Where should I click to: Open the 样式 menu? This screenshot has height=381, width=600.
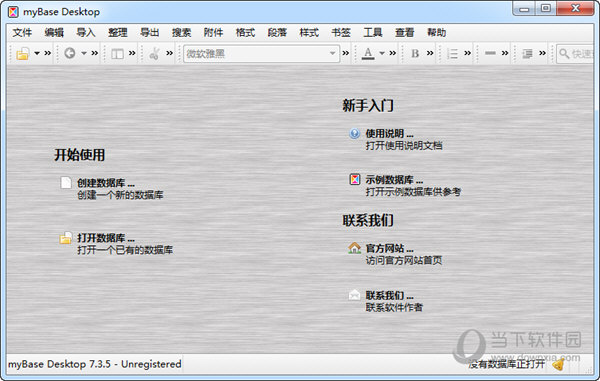[309, 33]
